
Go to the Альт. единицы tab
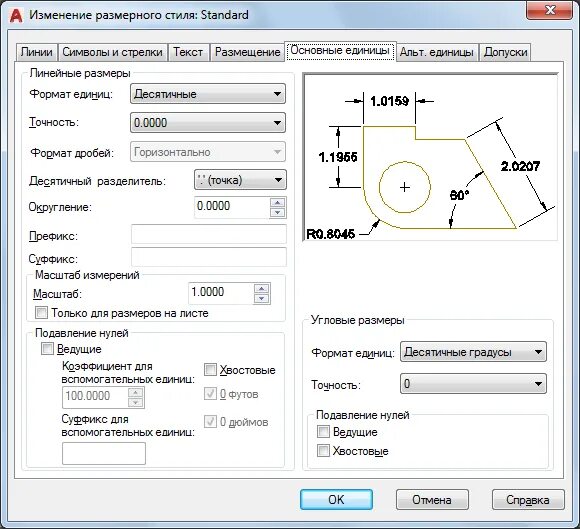pos(436,52)
